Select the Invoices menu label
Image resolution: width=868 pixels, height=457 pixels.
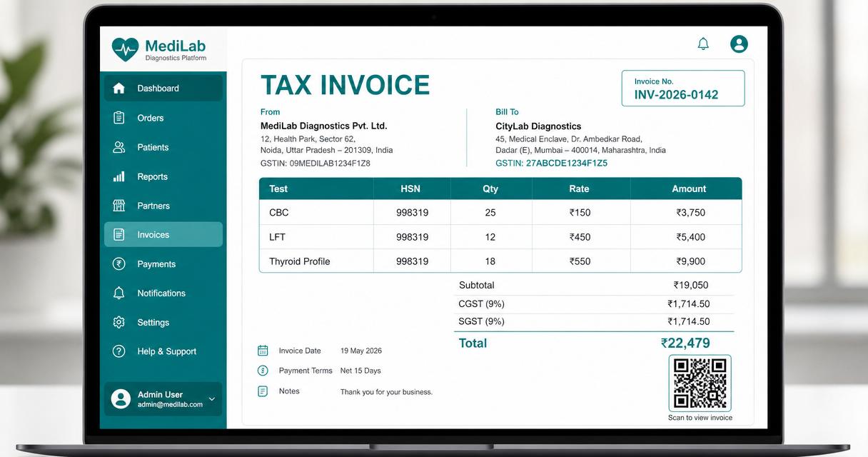(153, 235)
